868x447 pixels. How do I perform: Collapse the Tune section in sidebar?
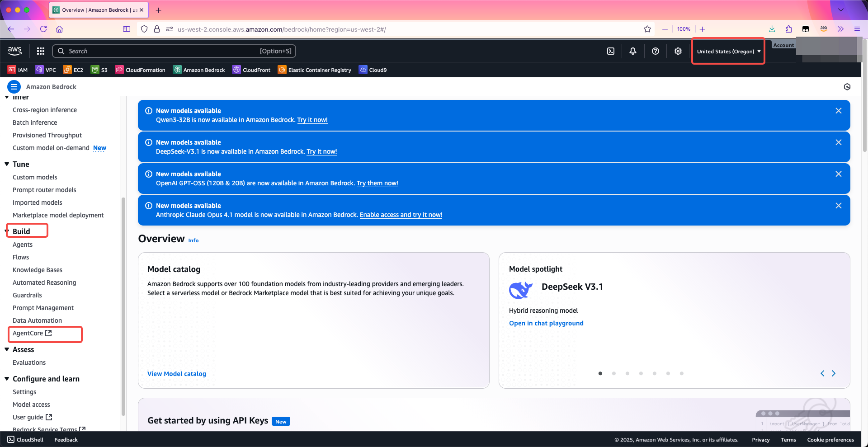click(x=7, y=164)
